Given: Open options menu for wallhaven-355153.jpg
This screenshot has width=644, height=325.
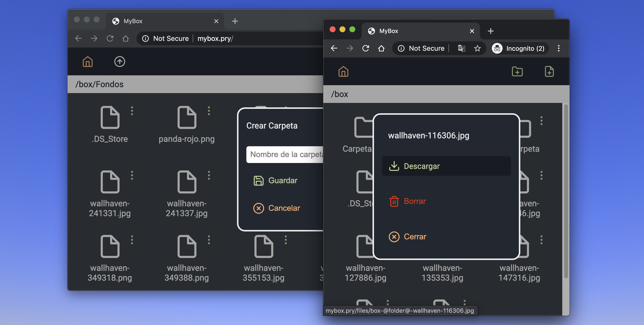Looking at the screenshot, I should pyautogui.click(x=286, y=240).
